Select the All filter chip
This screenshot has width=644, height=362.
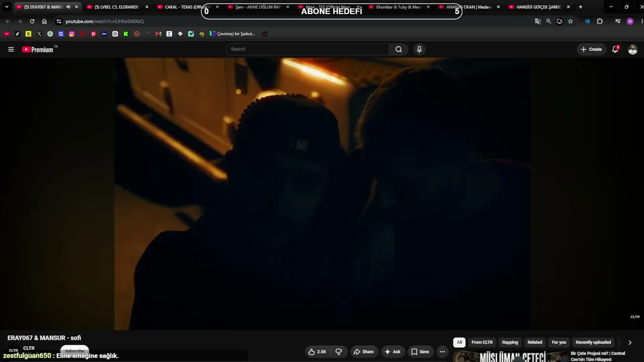click(459, 342)
